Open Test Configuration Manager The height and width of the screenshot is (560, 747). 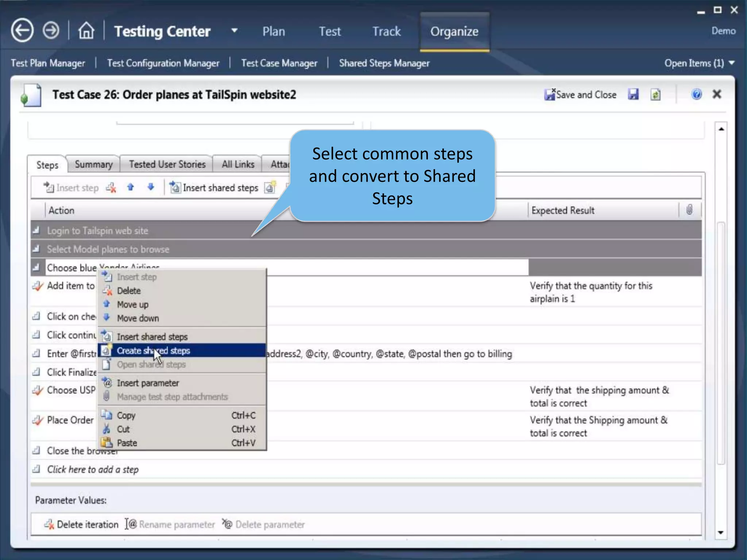[x=163, y=63]
